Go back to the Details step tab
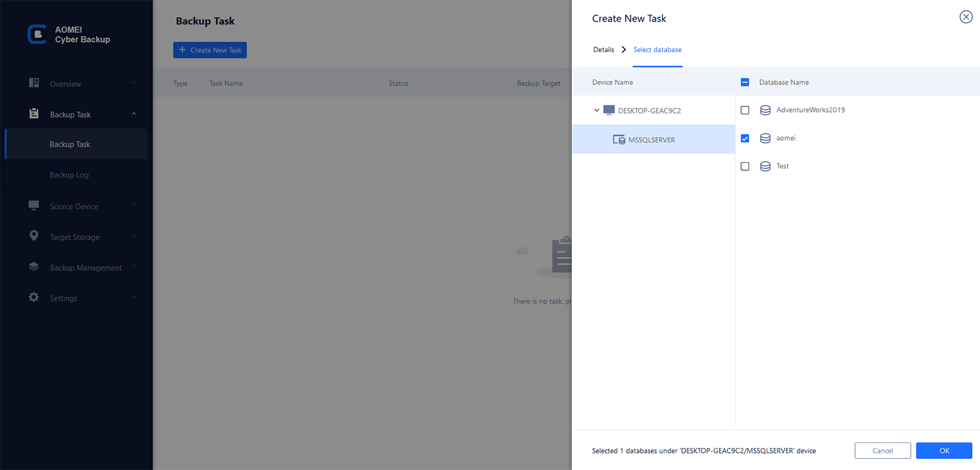Viewport: 980px width, 470px height. click(603, 50)
